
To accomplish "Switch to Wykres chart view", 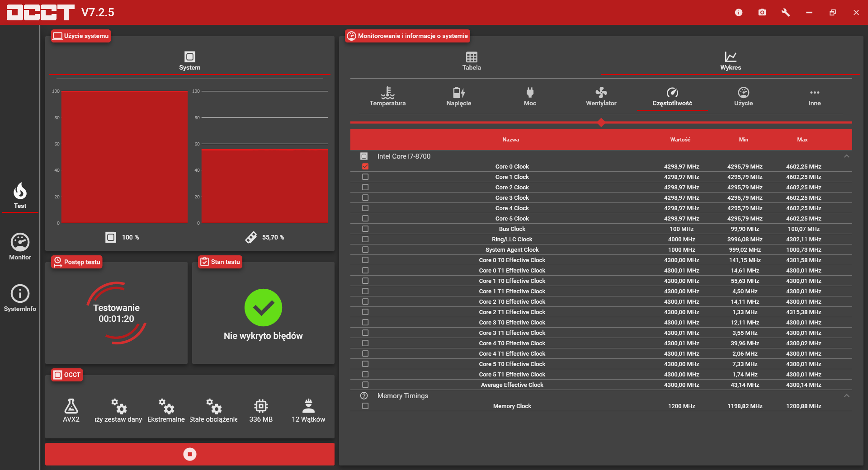I will pos(731,61).
